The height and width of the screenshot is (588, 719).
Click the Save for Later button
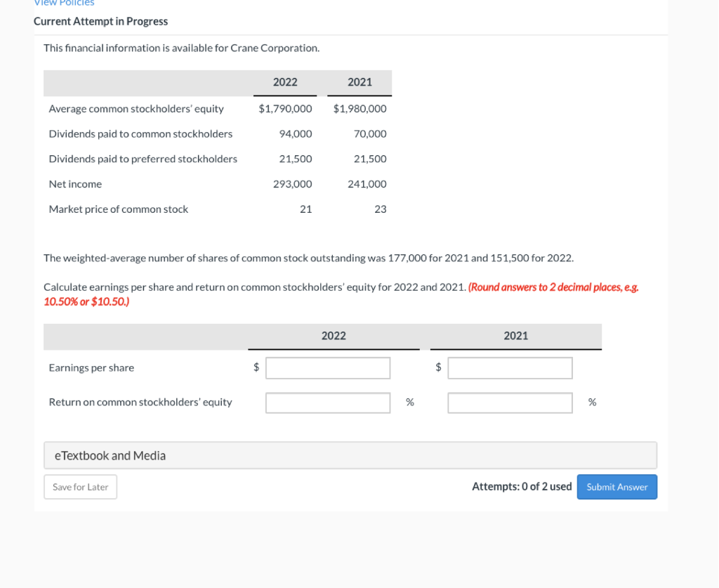80,486
